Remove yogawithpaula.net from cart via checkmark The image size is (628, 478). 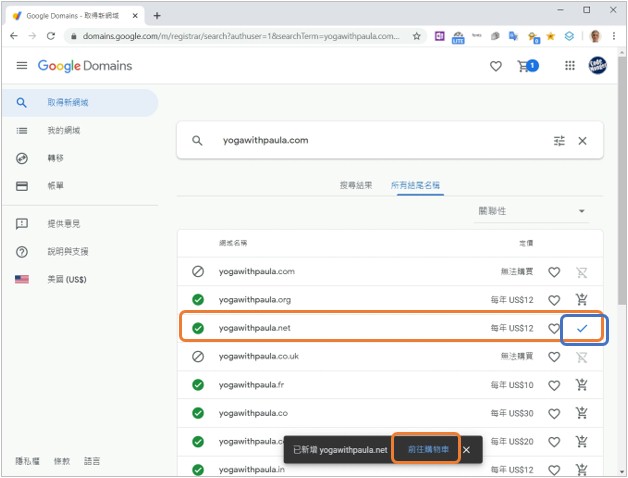click(x=582, y=329)
